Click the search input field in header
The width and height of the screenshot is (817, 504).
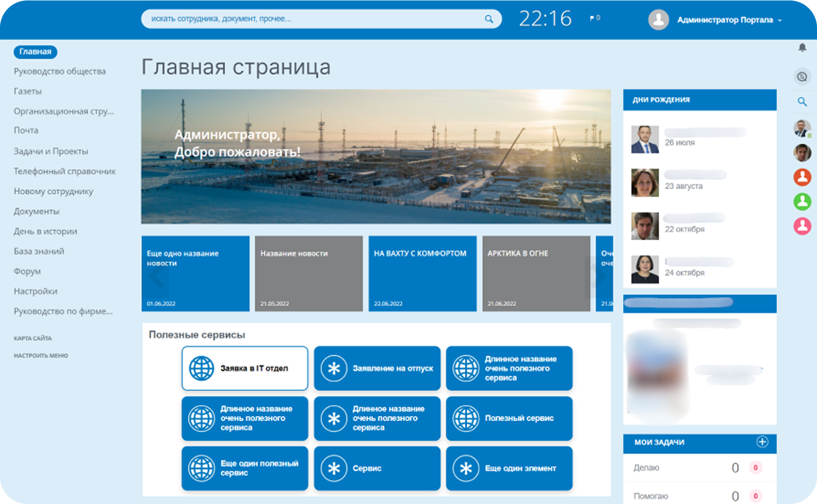pos(311,19)
